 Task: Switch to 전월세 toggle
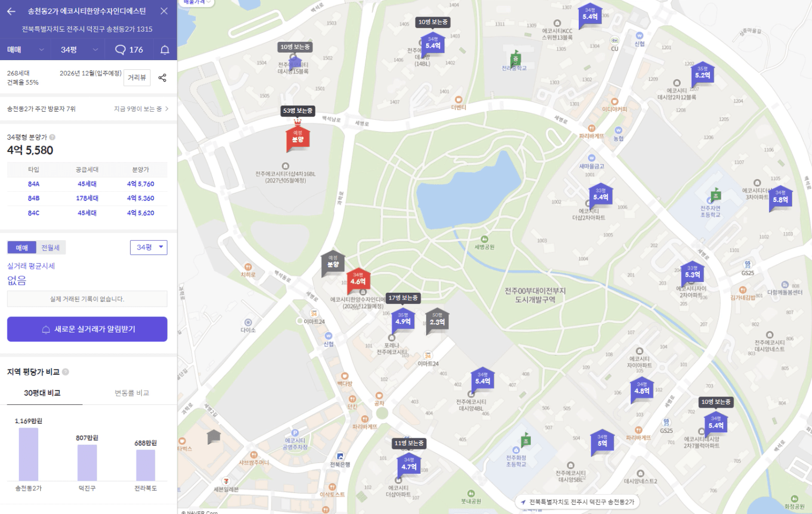(51, 248)
